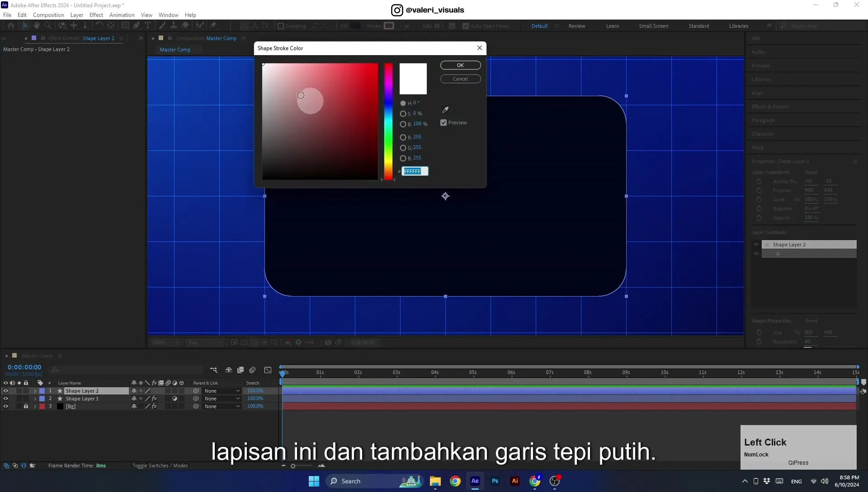Select the Zoom tool in the toolbar
The width and height of the screenshot is (868, 492).
coord(48,26)
